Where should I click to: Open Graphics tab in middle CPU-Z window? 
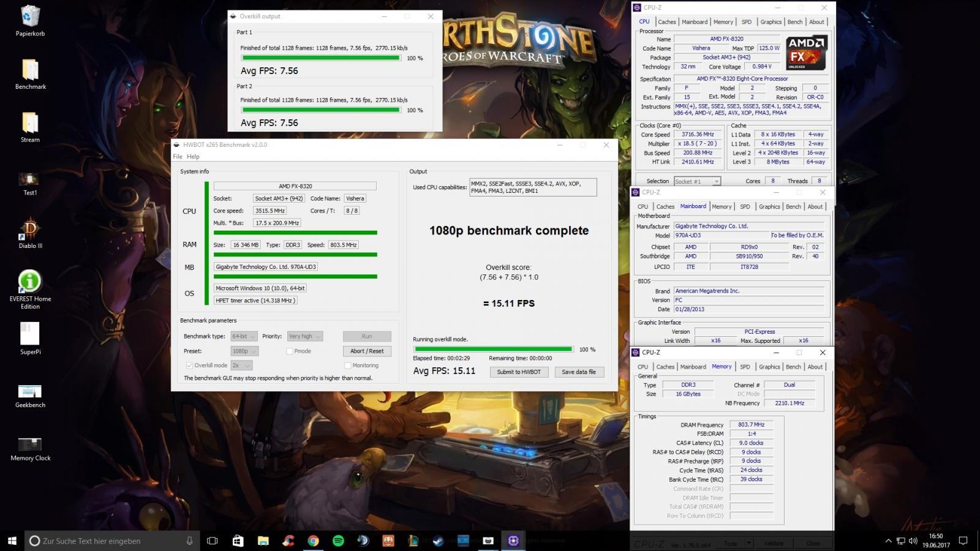[769, 207]
